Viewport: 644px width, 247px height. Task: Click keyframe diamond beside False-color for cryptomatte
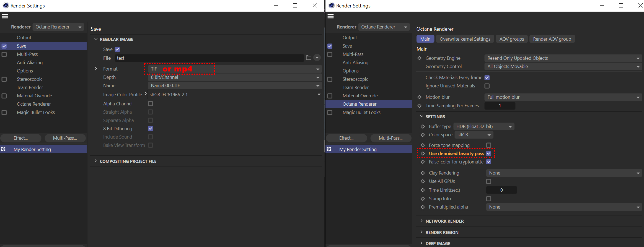(423, 162)
